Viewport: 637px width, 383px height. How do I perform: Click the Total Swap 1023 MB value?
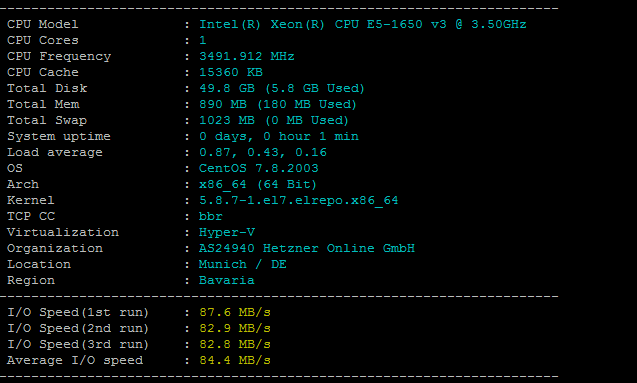click(274, 120)
